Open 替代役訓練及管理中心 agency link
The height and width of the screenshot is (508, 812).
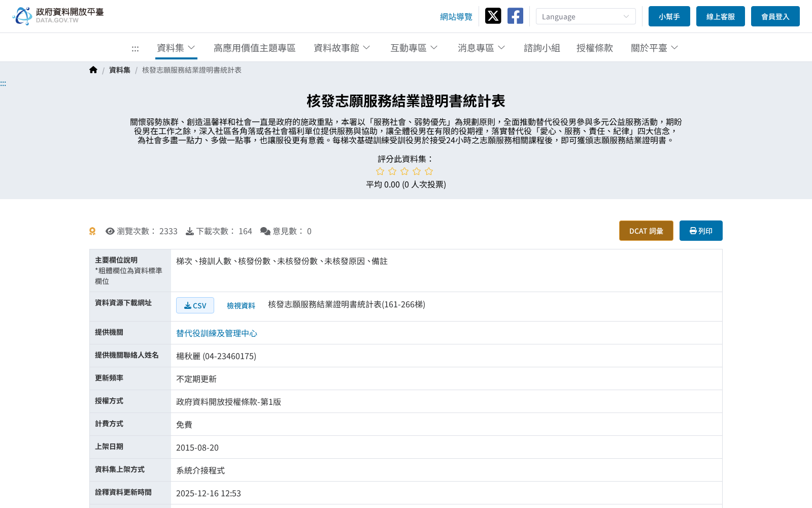pyautogui.click(x=217, y=333)
